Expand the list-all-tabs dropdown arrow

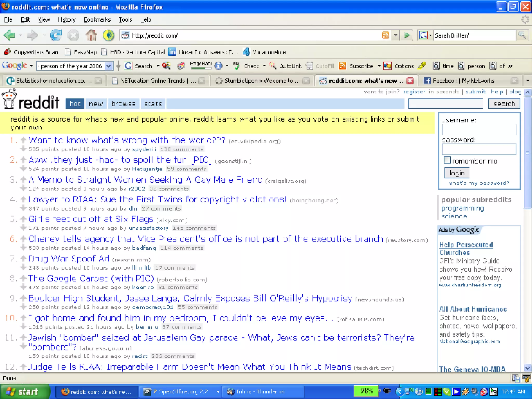(x=527, y=81)
